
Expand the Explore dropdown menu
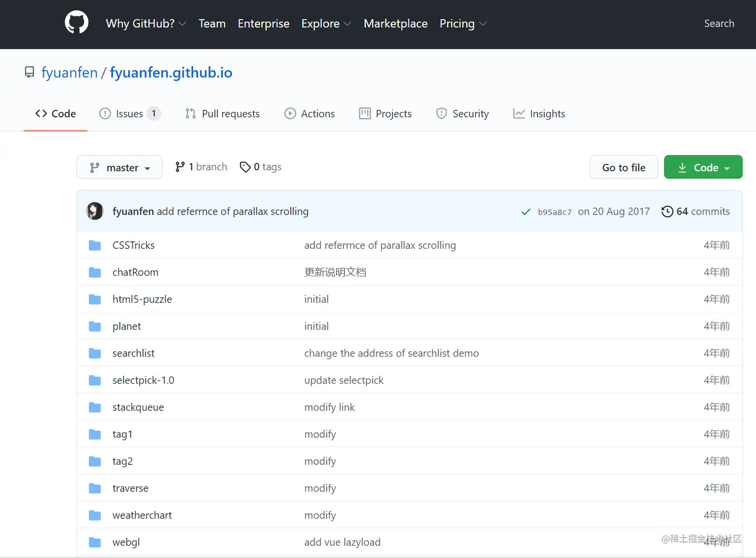pos(326,23)
